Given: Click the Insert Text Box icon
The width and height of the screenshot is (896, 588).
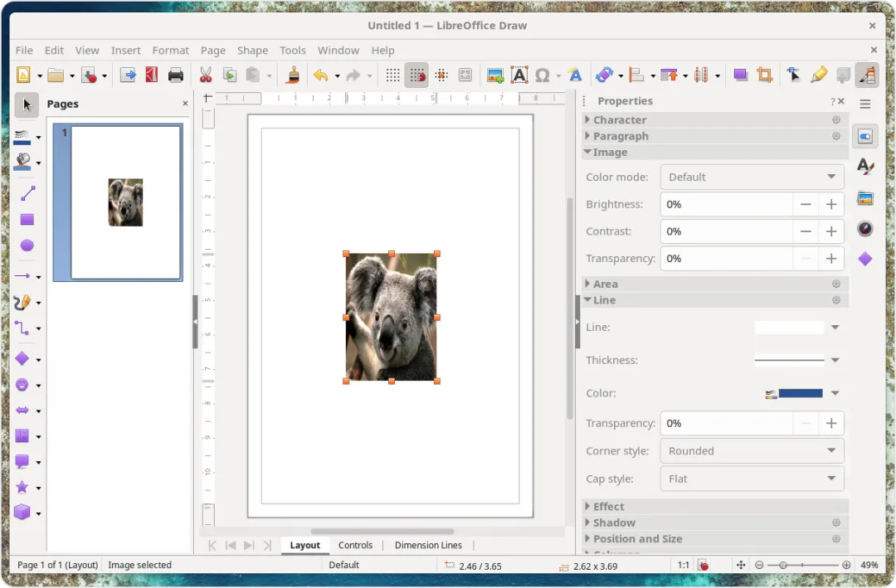Looking at the screenshot, I should (519, 75).
